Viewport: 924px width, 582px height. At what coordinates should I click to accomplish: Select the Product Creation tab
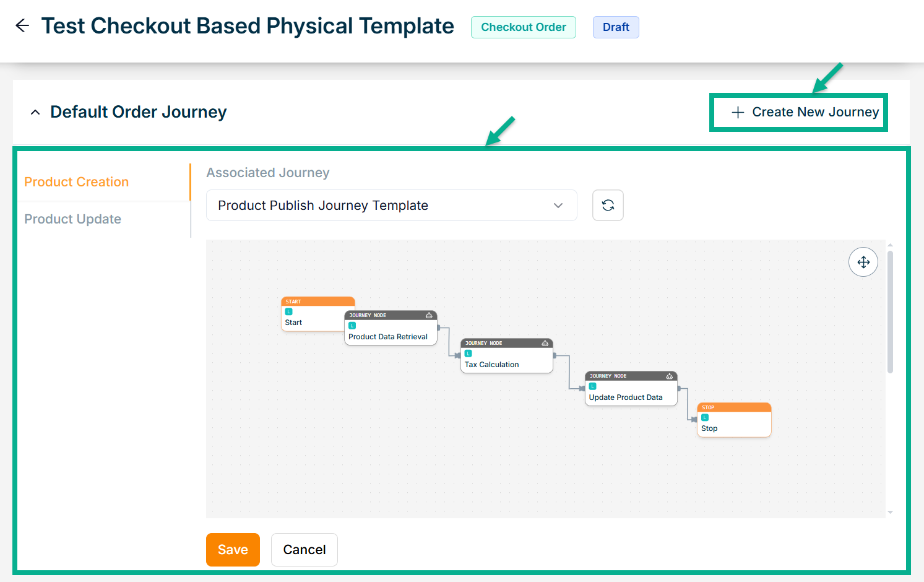click(x=77, y=182)
